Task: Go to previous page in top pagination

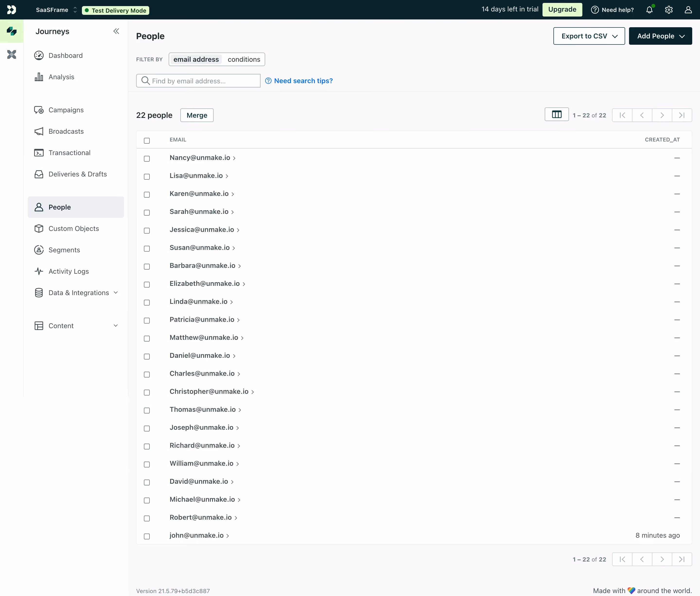Action: click(642, 115)
